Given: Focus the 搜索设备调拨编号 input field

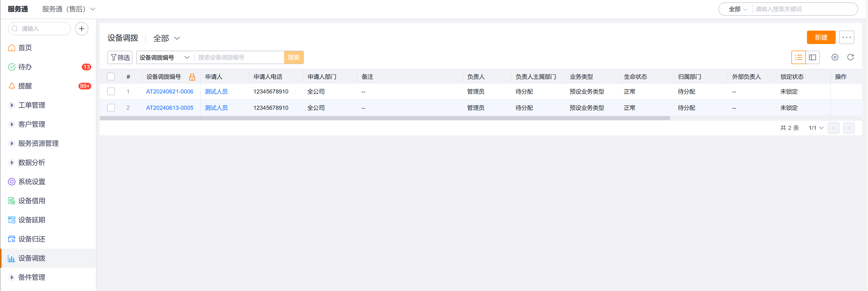Looking at the screenshot, I should click(239, 58).
